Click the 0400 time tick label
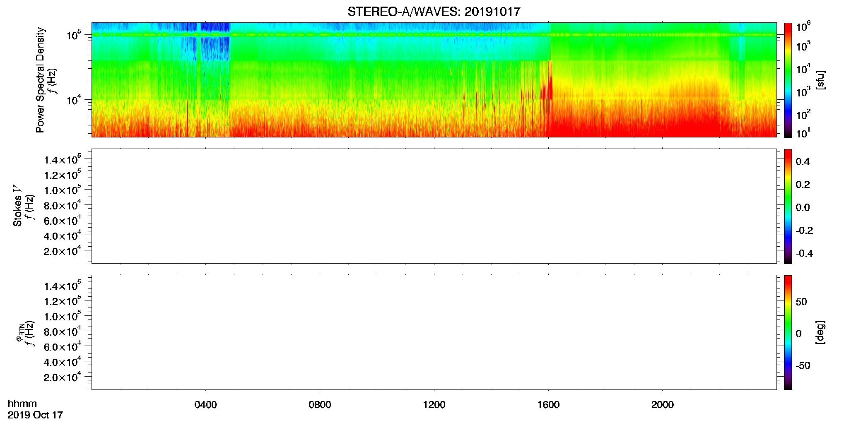This screenshot has height=447, width=868. click(205, 405)
